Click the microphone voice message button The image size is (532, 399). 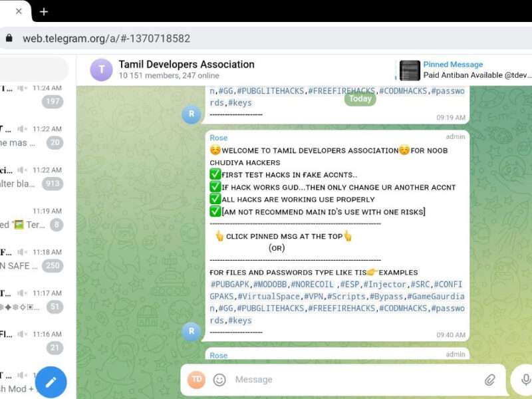(525, 380)
